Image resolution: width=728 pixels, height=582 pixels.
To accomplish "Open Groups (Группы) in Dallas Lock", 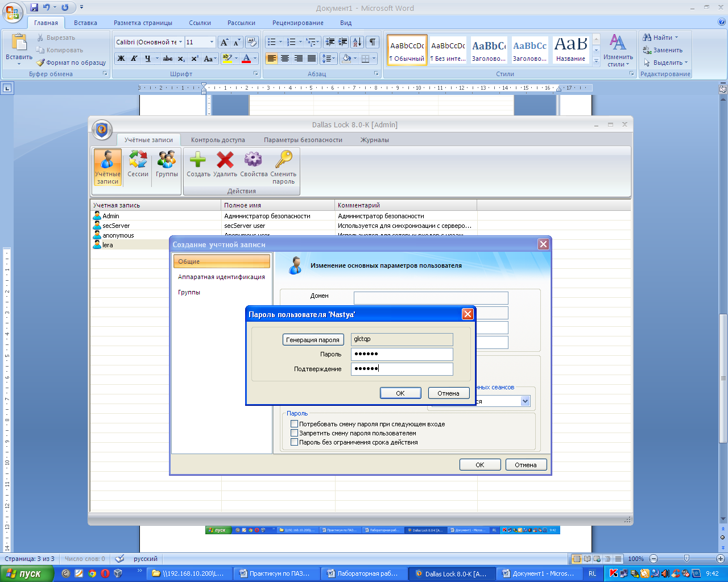I will (167, 165).
